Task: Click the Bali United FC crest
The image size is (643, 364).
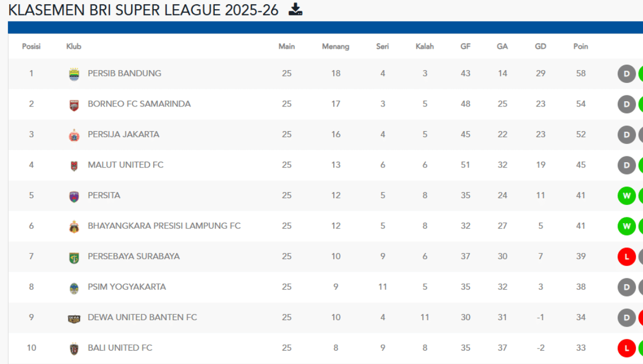Action: tap(72, 347)
